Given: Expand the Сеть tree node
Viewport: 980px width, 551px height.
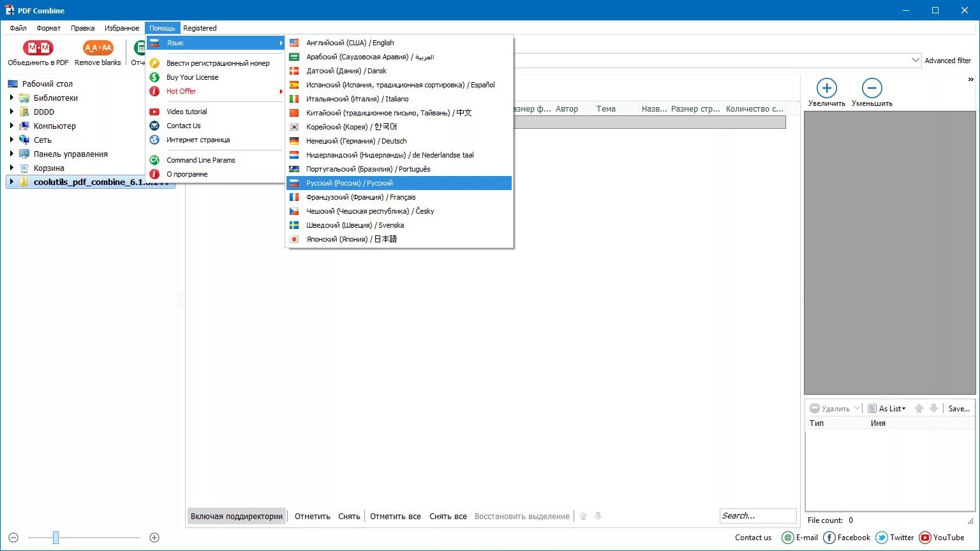Looking at the screenshot, I should pyautogui.click(x=11, y=140).
